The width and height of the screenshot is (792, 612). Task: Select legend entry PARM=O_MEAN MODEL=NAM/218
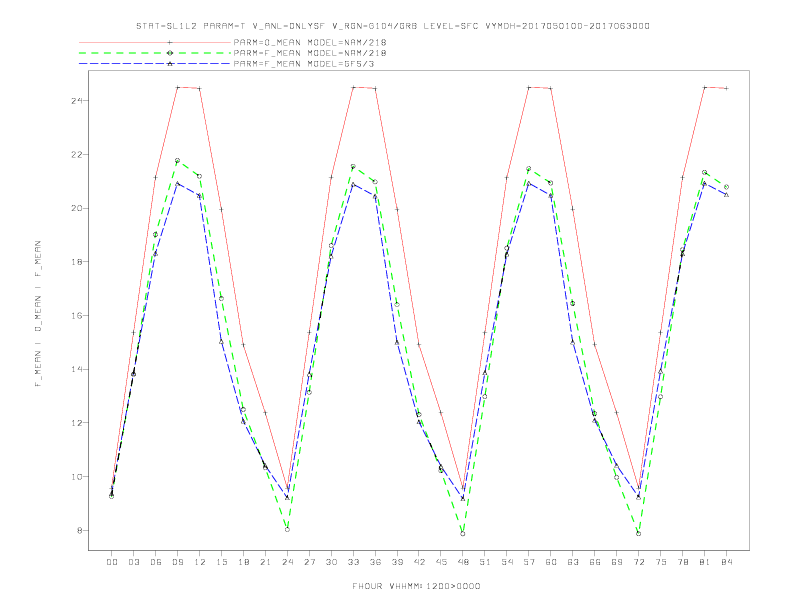pos(310,42)
